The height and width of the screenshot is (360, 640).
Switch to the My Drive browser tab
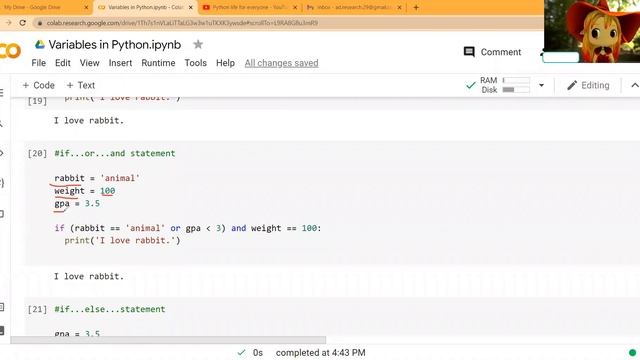33,7
